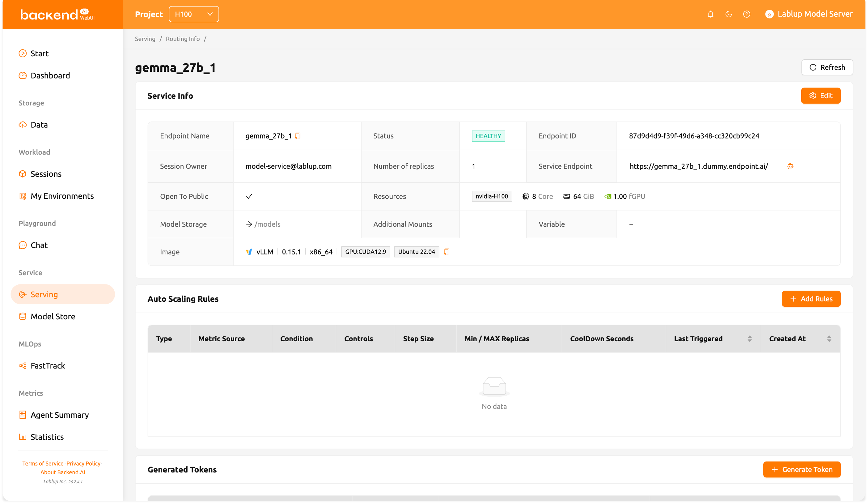Copy endpoint name gemma_27b_1 via copy icon
Screen dimensions: 868x503
click(298, 136)
